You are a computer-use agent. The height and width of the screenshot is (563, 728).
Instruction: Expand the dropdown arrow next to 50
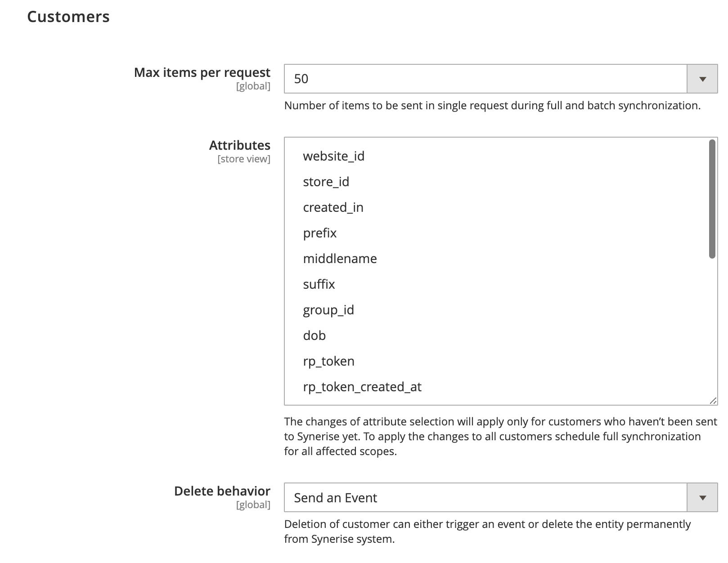pyautogui.click(x=702, y=79)
